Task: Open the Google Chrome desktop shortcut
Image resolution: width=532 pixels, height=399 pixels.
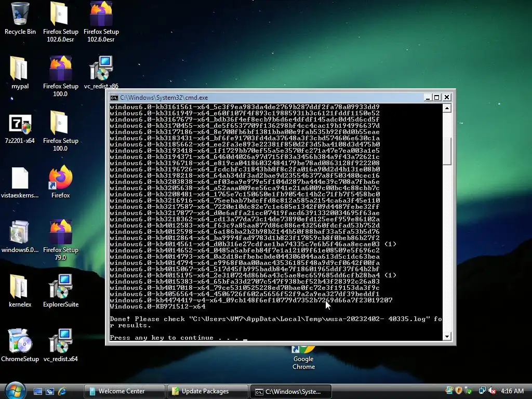Action: coord(303,358)
